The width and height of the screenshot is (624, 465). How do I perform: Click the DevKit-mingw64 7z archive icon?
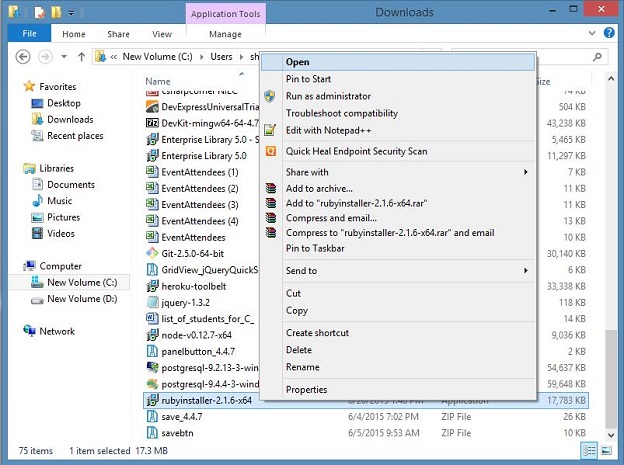[x=152, y=123]
